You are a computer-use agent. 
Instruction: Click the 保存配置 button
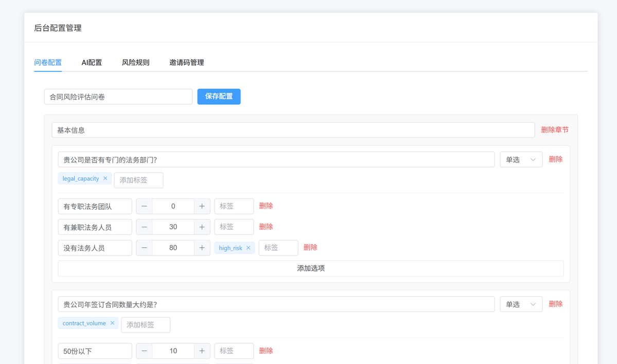219,97
